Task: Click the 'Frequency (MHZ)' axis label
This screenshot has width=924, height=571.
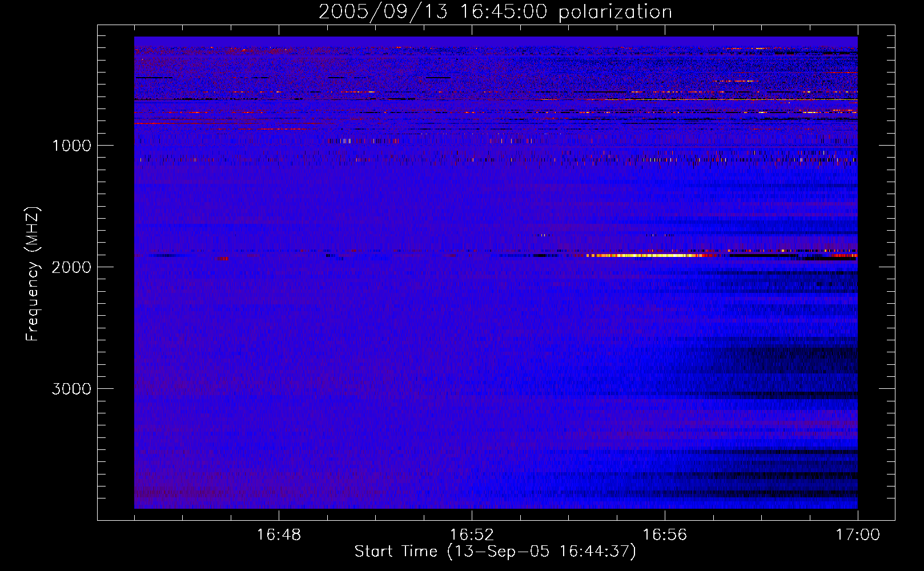Action: 33,274
